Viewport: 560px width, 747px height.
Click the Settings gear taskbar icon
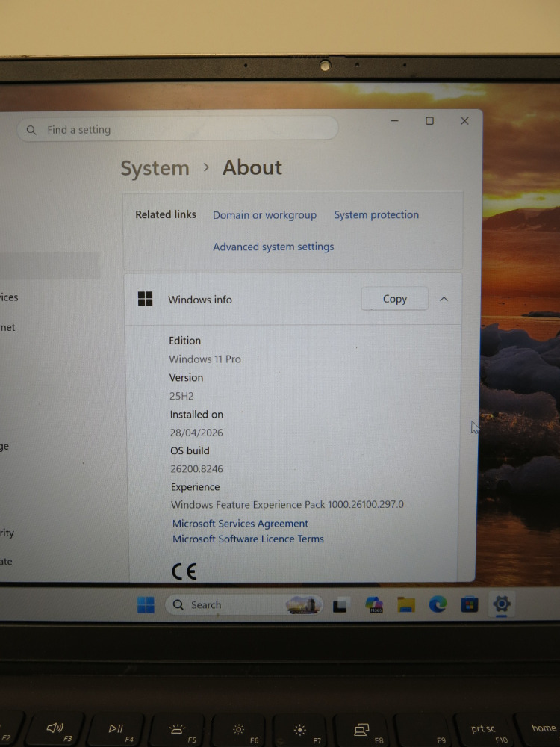(x=502, y=604)
